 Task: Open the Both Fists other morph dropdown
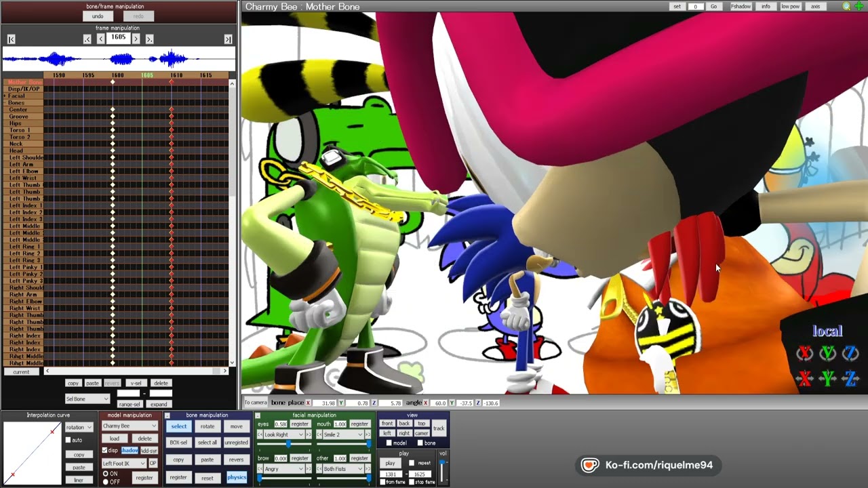pyautogui.click(x=343, y=468)
